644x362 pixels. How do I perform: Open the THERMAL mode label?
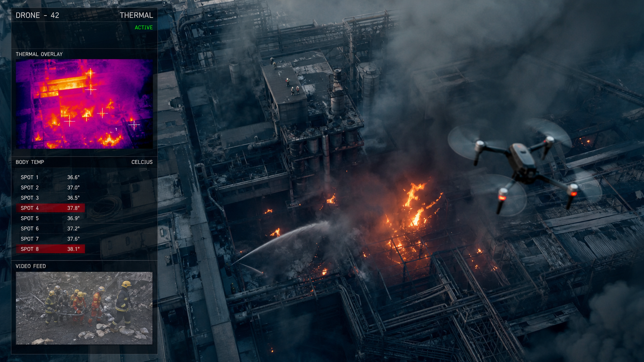click(136, 15)
